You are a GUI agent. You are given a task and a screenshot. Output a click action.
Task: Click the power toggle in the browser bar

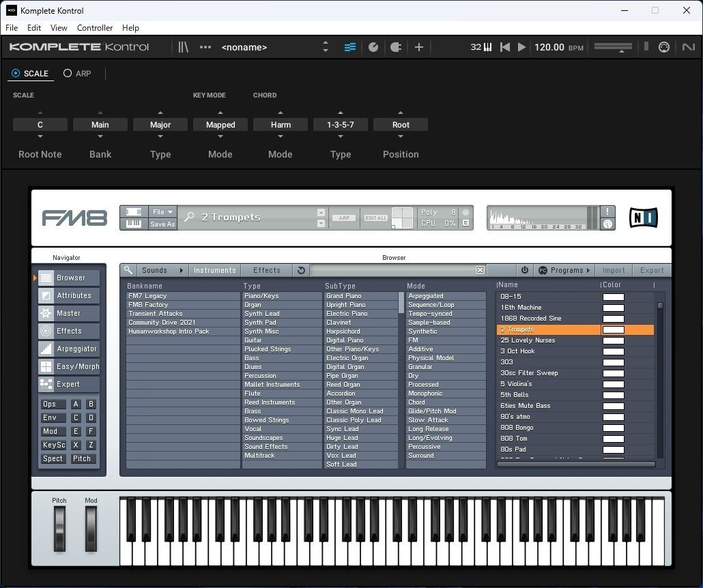coord(525,270)
